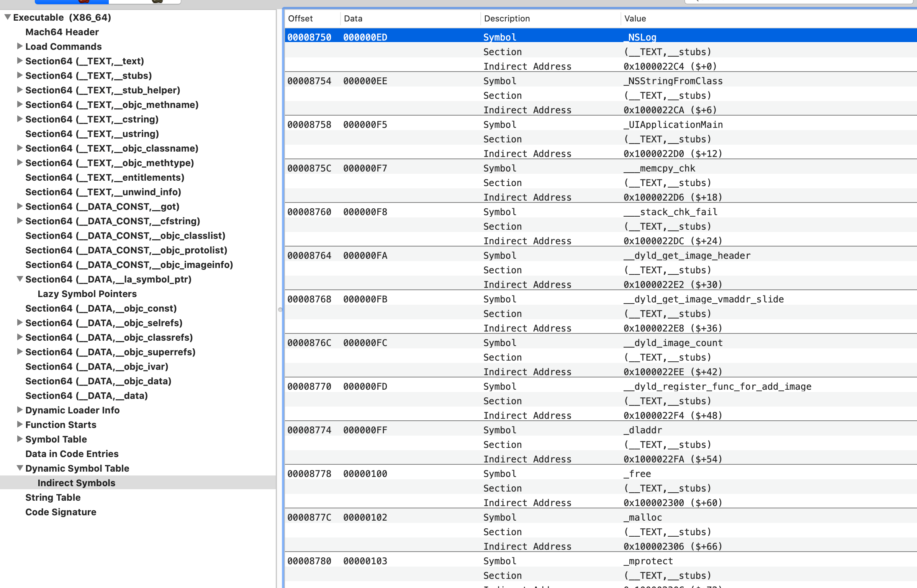
Task: Select Section64 (__DATA_CONST,__objc_protolist) item
Action: point(126,250)
